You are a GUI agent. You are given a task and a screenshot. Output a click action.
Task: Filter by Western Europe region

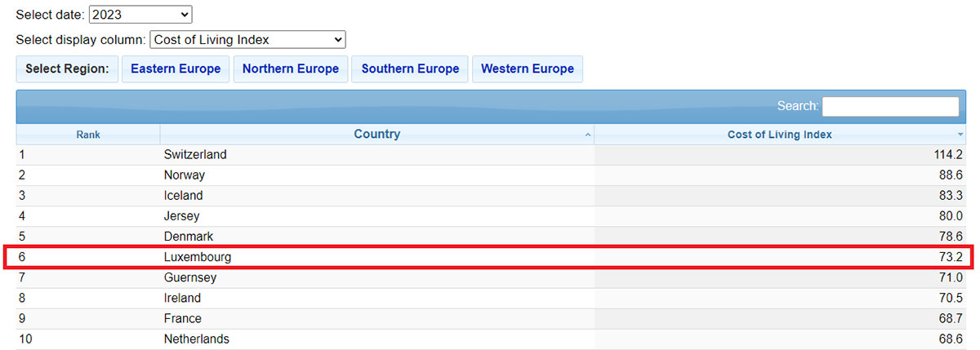point(528,69)
